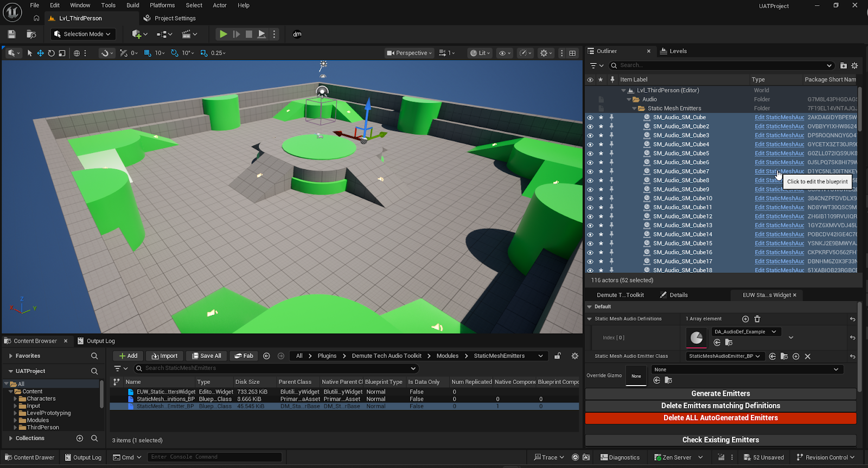
Task: Collapse the Static Mesh Emitters folder
Action: click(634, 108)
